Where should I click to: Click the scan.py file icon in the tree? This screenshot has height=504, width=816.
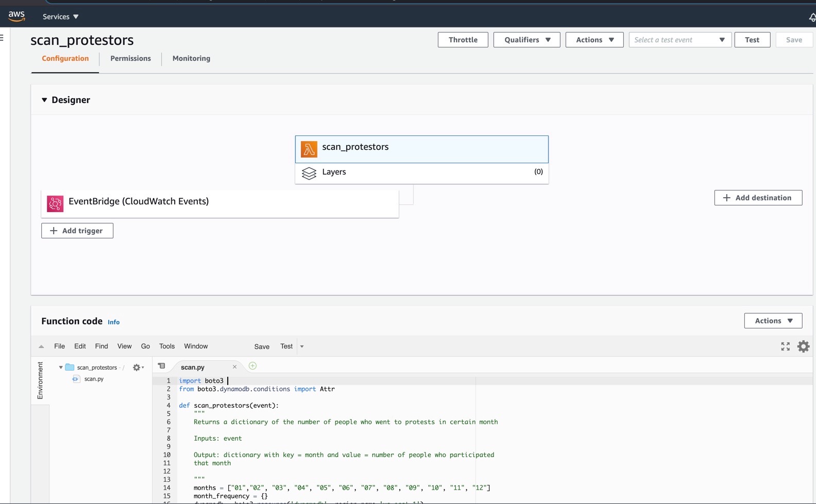click(76, 379)
